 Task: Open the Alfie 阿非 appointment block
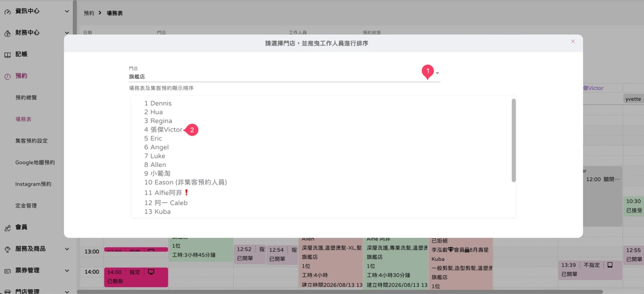pos(396,264)
